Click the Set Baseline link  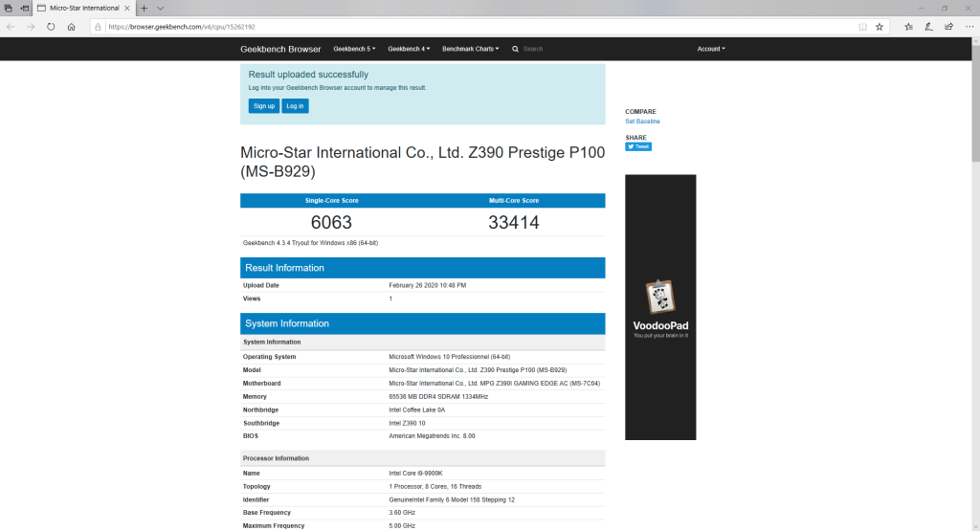[642, 122]
